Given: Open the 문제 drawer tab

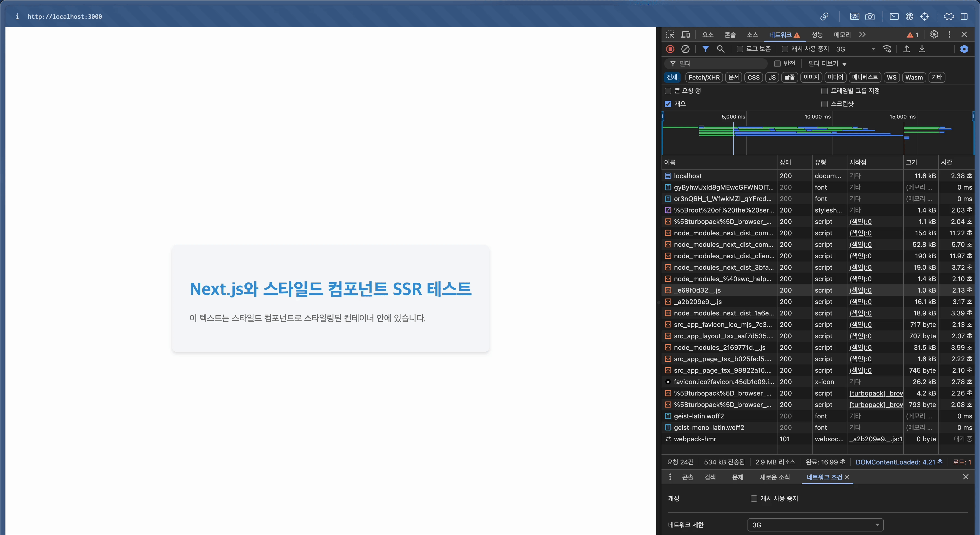Looking at the screenshot, I should coord(738,477).
